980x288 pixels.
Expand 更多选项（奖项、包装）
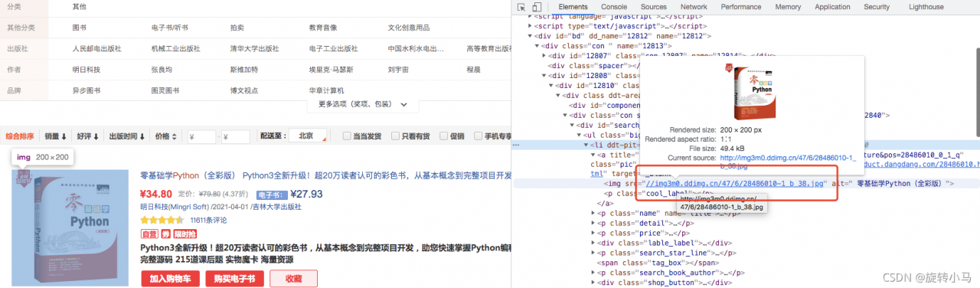(363, 104)
